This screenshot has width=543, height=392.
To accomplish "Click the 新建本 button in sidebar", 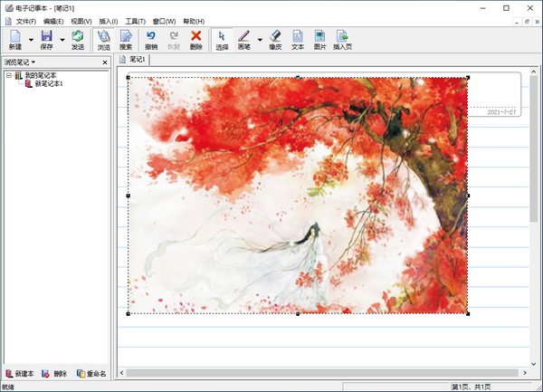I will click(20, 373).
